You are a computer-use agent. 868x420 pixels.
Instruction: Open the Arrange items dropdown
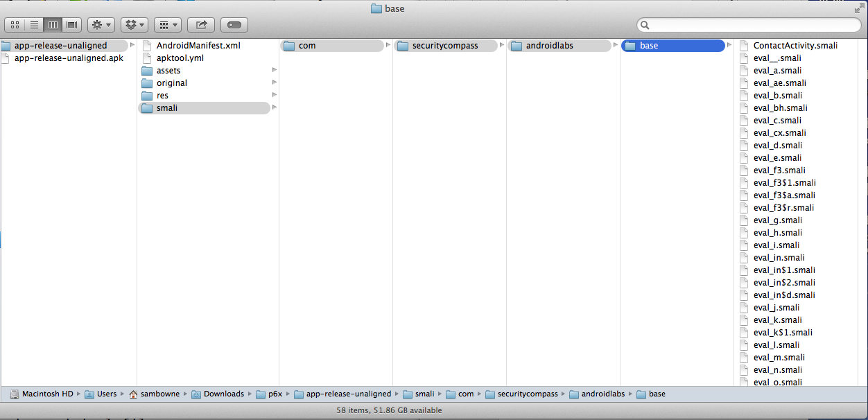click(x=168, y=25)
